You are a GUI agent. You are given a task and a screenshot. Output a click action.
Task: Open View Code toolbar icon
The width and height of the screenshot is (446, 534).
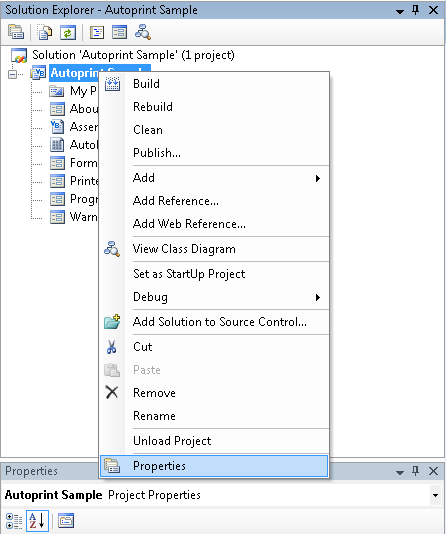pyautogui.click(x=97, y=32)
